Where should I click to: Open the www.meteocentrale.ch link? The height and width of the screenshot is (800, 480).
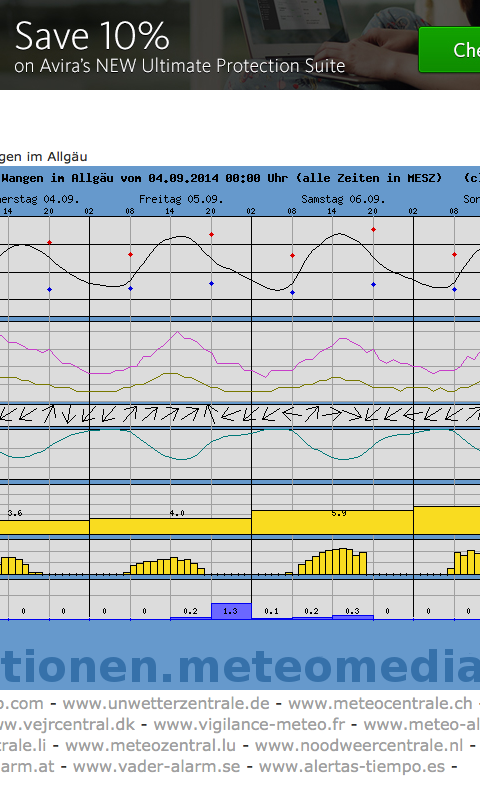(380, 704)
